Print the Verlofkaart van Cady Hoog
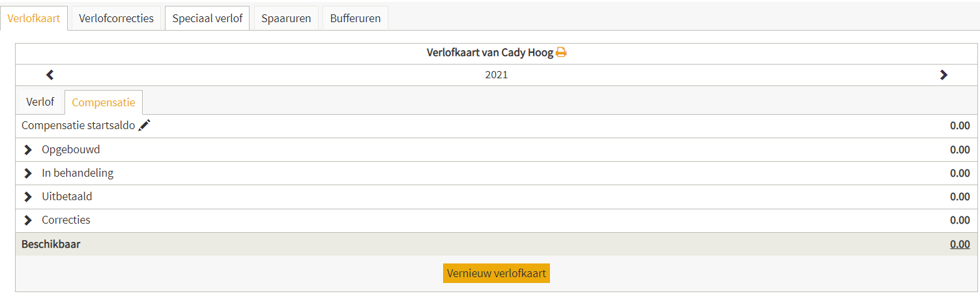The image size is (980, 298). point(561,52)
